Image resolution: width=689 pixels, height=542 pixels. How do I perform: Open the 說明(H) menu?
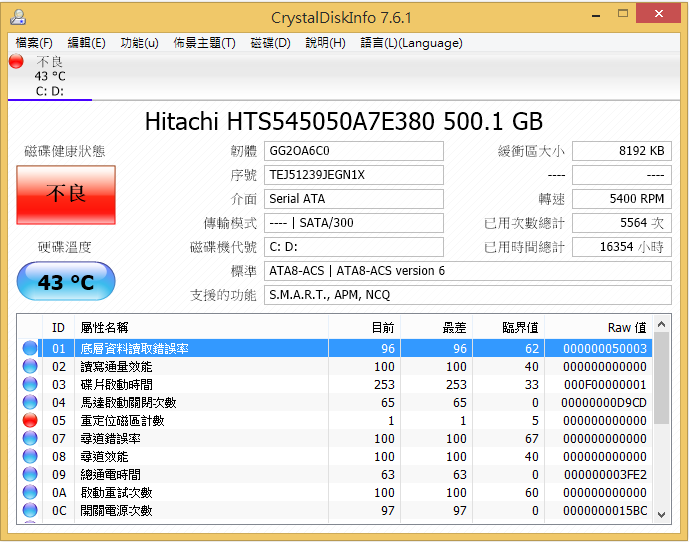coord(325,43)
